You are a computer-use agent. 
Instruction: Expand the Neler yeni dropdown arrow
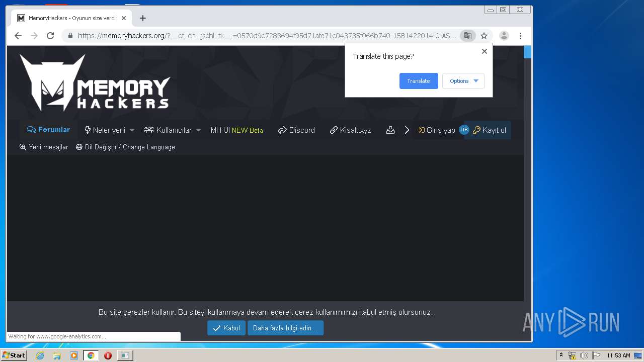click(x=132, y=130)
